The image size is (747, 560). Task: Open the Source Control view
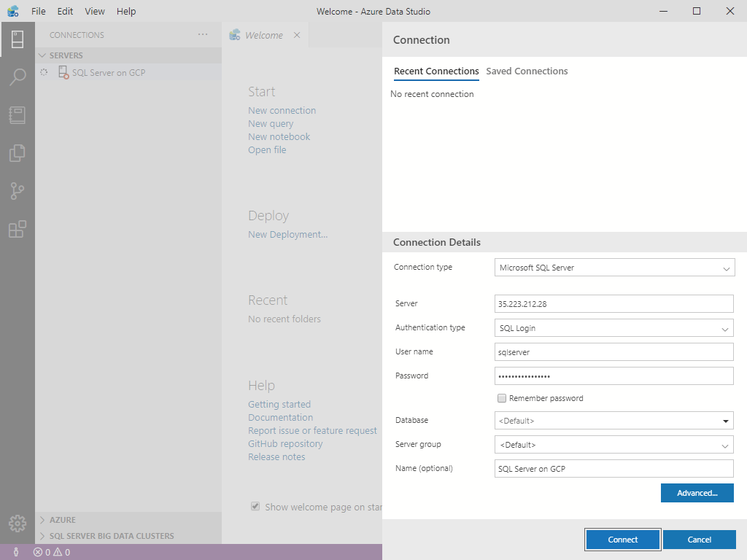[18, 191]
